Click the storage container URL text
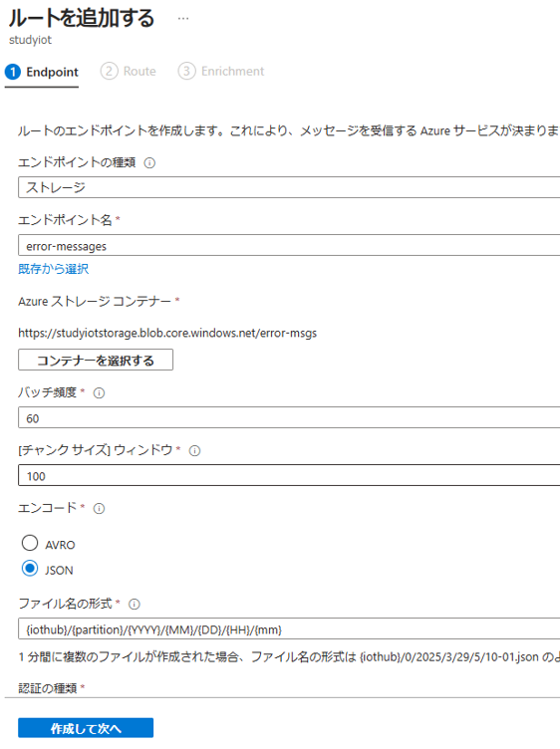The image size is (560, 749). (x=167, y=333)
